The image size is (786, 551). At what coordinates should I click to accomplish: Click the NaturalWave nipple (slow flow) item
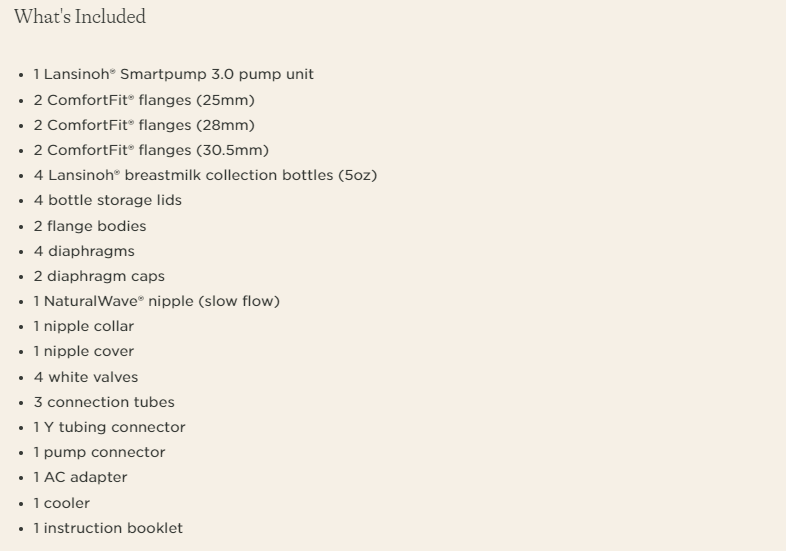[x=156, y=301]
